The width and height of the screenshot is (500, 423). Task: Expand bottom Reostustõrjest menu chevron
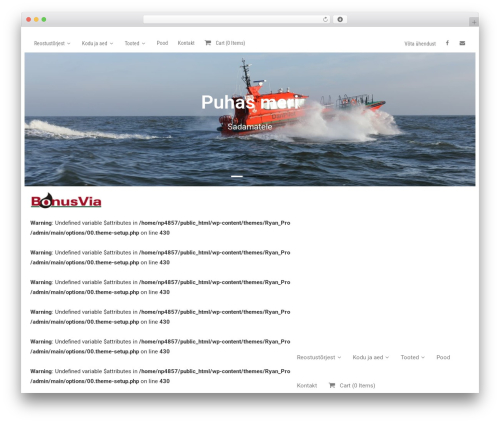click(x=339, y=357)
